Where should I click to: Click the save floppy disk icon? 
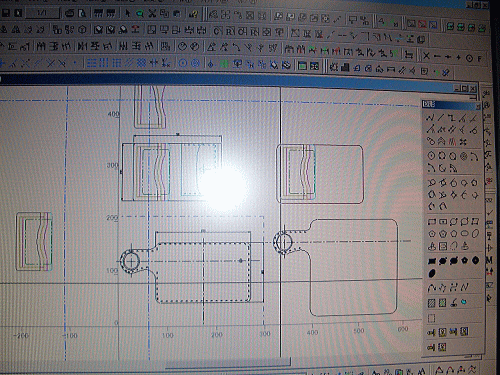click(x=6, y=13)
